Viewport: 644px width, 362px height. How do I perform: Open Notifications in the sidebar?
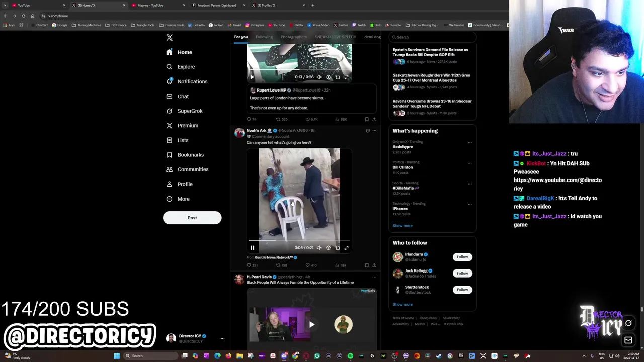click(x=187, y=81)
